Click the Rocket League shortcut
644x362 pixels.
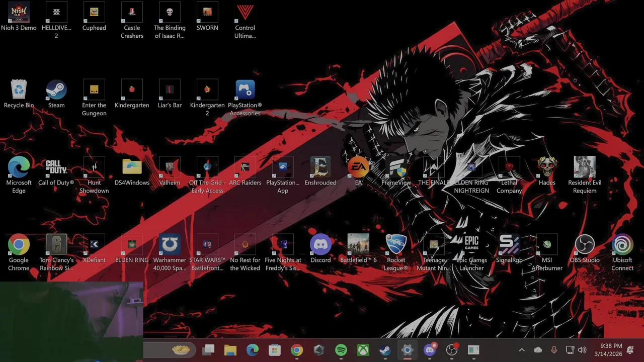(x=396, y=253)
